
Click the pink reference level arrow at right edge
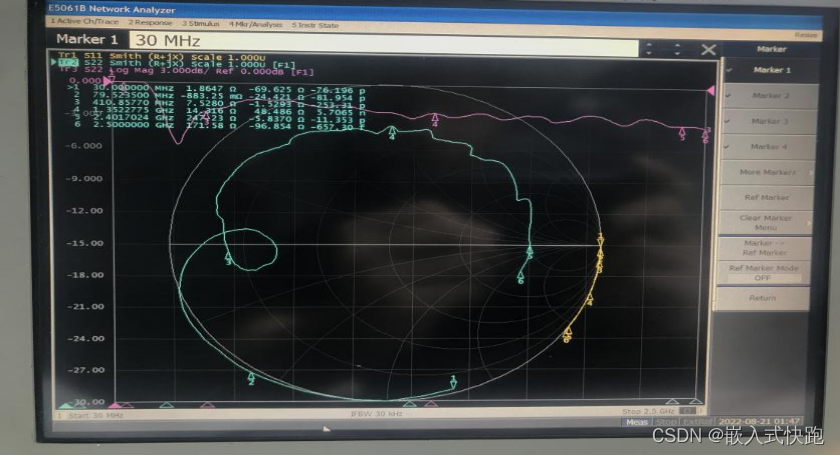click(x=710, y=91)
